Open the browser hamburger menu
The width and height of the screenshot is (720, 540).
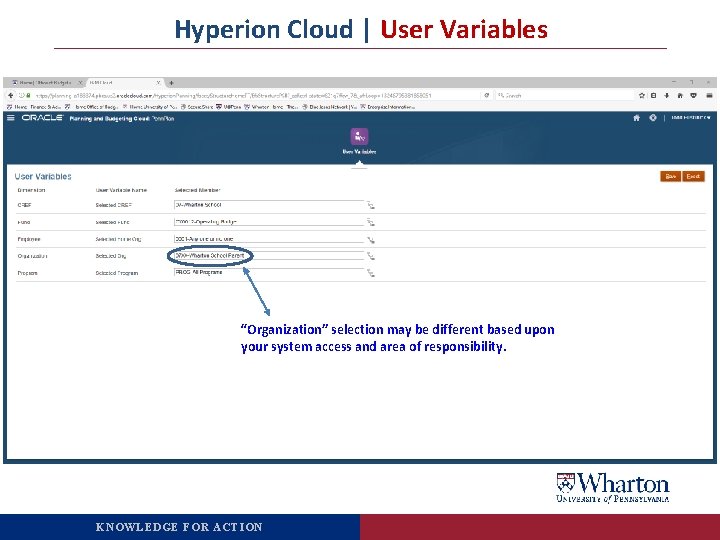(x=709, y=96)
